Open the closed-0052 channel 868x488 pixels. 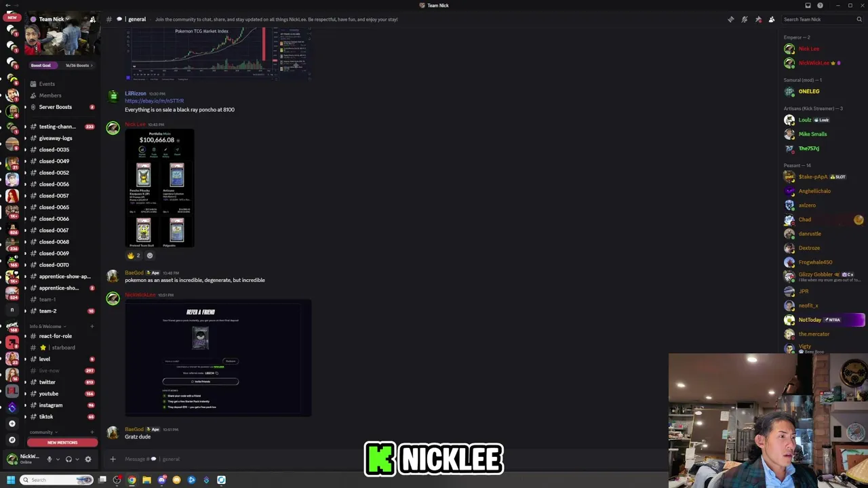click(x=61, y=173)
